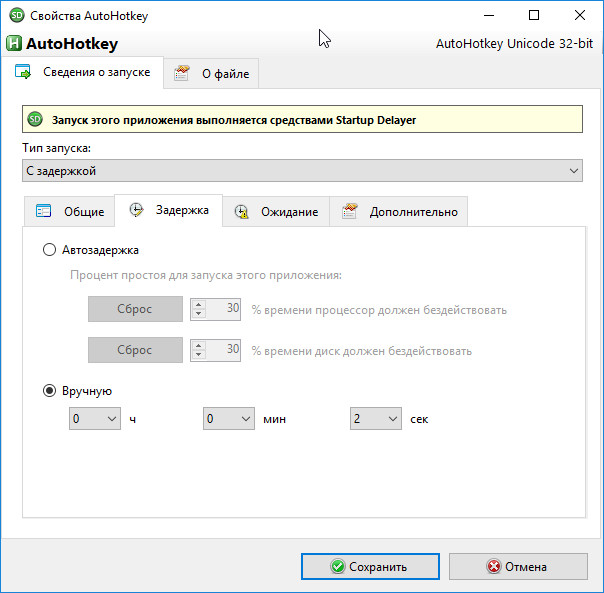Increase processor idle percent with up arrow
Image resolution: width=604 pixels, height=593 pixels.
pyautogui.click(x=198, y=305)
